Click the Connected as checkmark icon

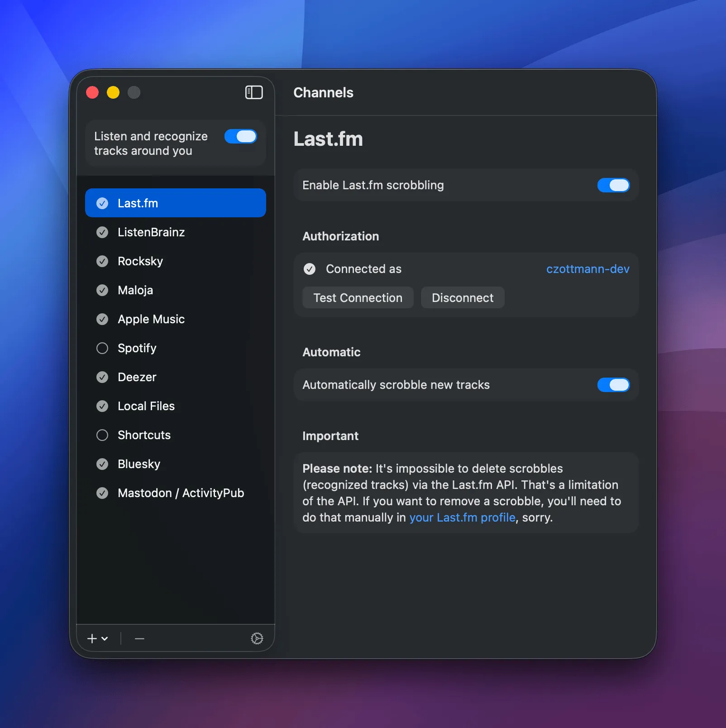(x=310, y=269)
